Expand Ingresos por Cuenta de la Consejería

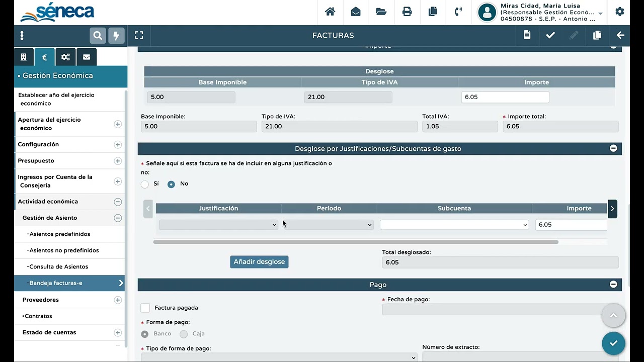coord(118,182)
